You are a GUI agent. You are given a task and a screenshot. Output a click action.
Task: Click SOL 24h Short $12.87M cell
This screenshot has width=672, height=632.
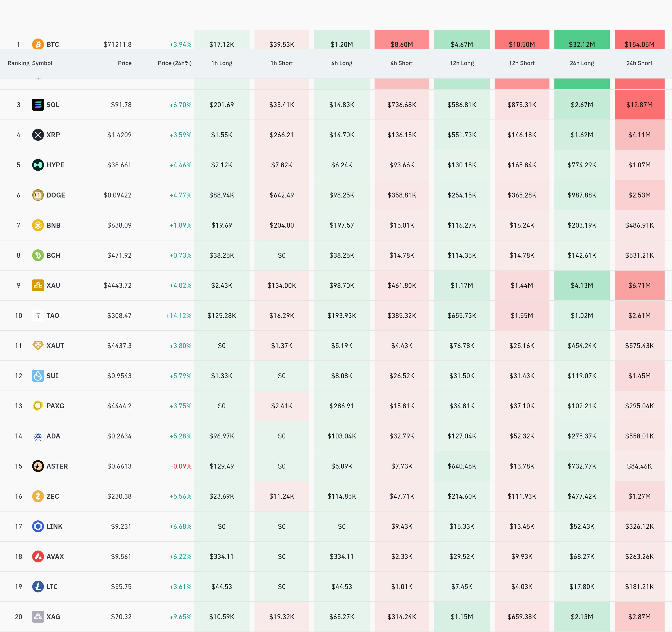639,105
